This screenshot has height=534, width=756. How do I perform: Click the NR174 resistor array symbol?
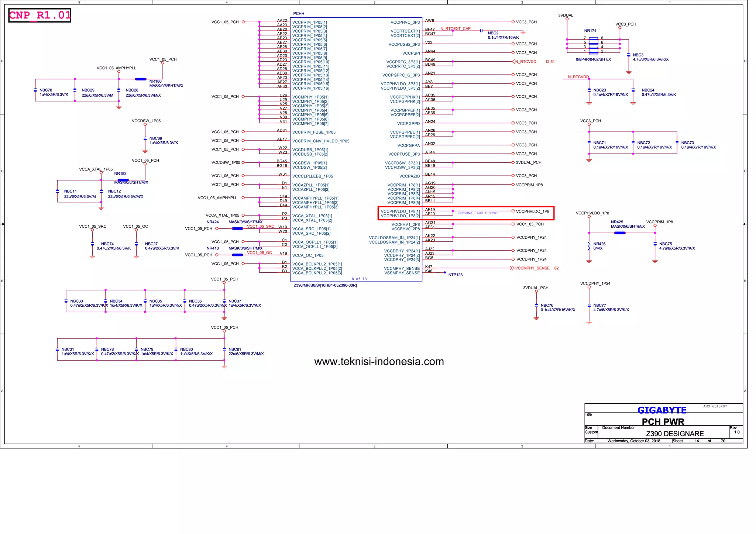tap(593, 45)
